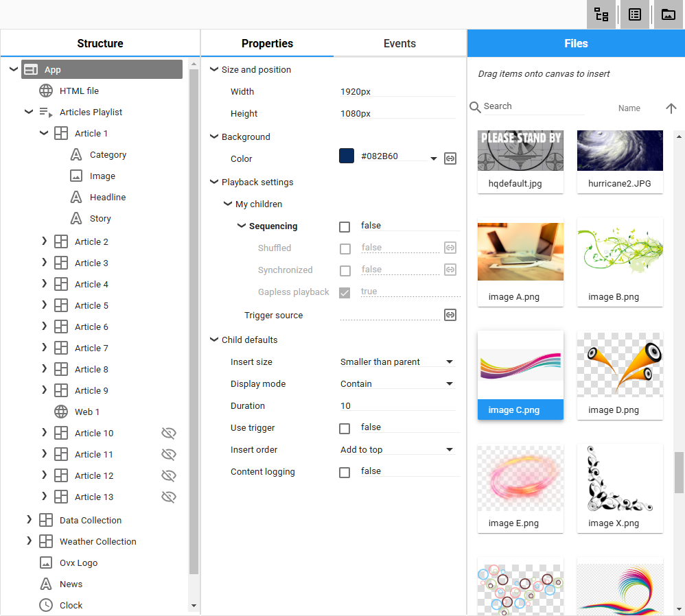The width and height of the screenshot is (685, 616).
Task: Enable the Use trigger checkbox
Action: [345, 428]
